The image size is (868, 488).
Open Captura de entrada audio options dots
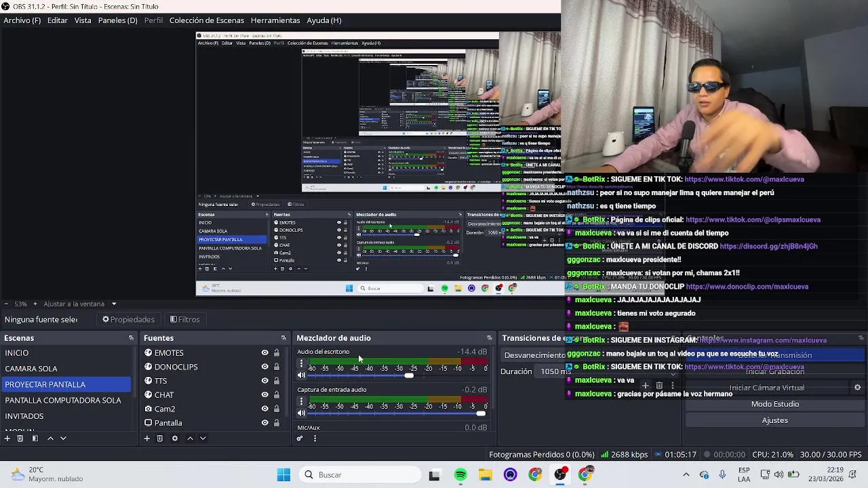302,402
